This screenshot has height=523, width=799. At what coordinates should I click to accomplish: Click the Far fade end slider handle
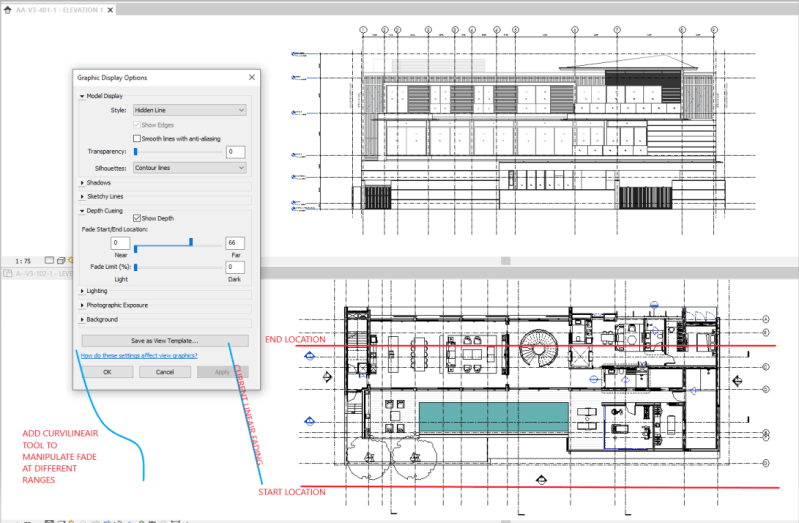191,242
